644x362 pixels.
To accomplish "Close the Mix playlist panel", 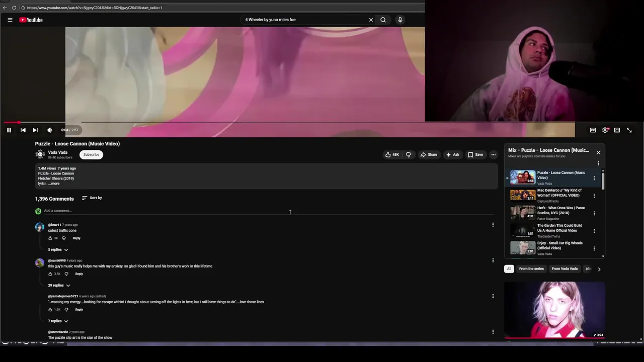I will click(598, 152).
